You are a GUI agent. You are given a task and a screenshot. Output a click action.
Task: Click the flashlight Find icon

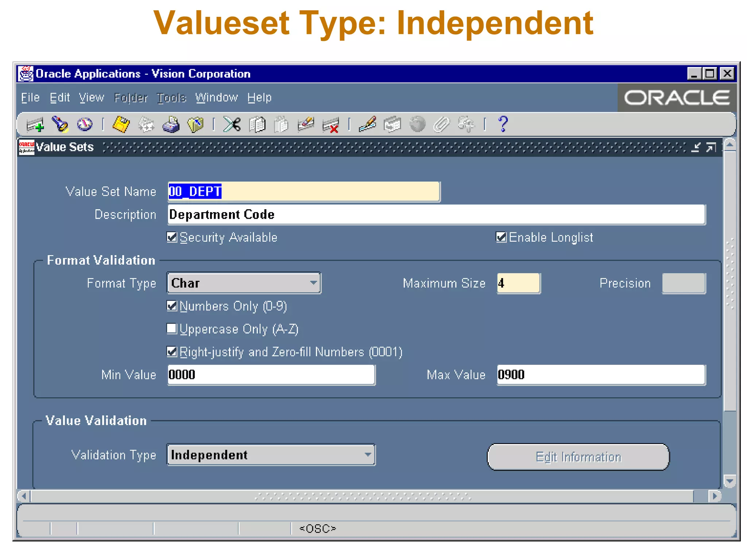tap(60, 124)
